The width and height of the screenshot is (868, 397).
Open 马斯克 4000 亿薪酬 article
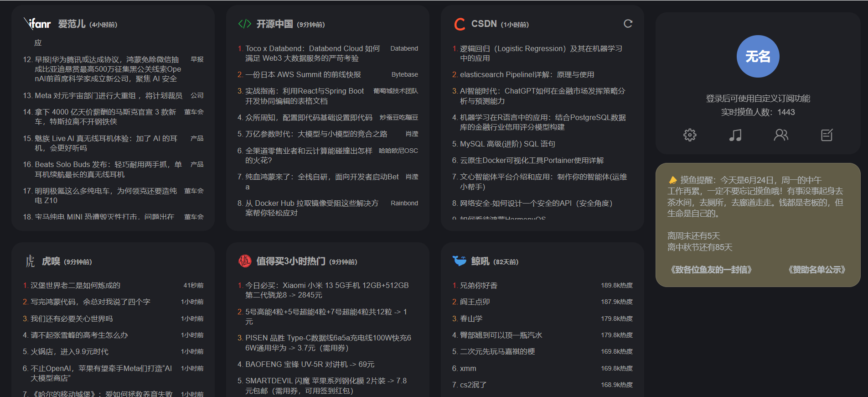(105, 117)
